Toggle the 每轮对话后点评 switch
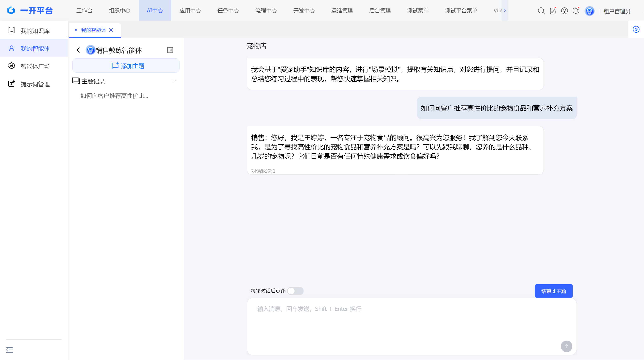 (295, 291)
